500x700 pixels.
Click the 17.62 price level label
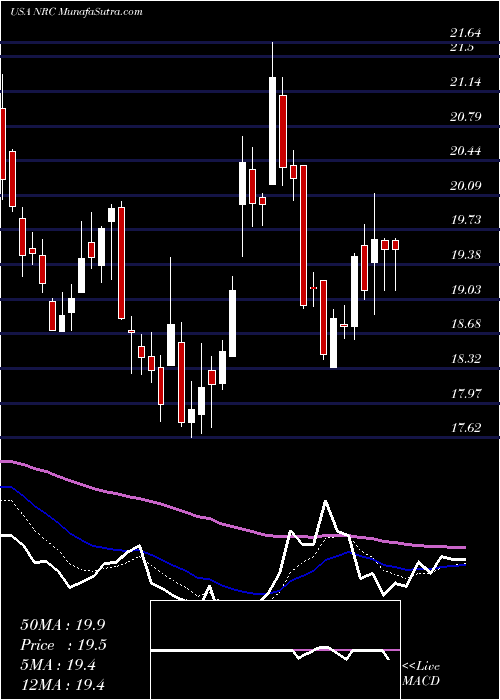pos(466,428)
